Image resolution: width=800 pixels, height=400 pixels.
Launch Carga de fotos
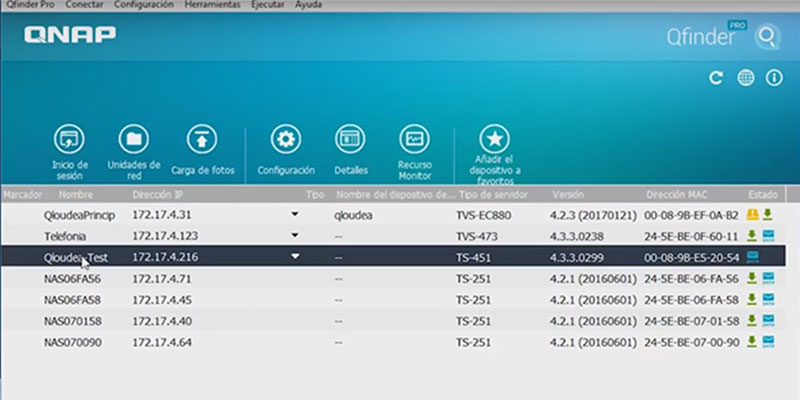(202, 139)
